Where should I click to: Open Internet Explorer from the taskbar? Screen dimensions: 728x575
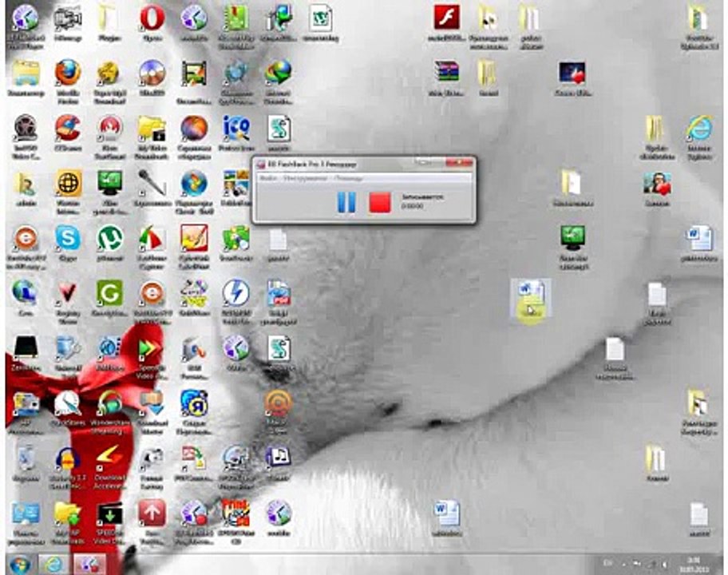pos(53,564)
